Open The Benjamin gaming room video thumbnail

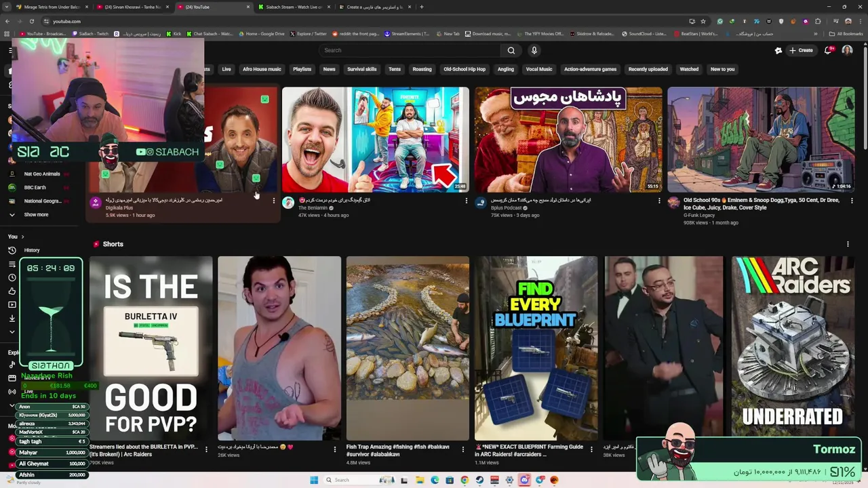[375, 140]
